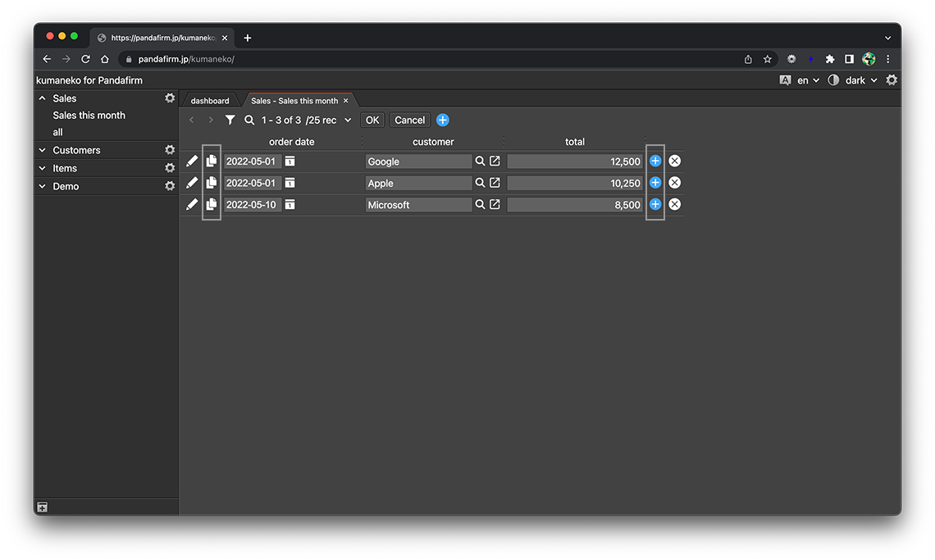Add a row below the Microsoft record
The height and width of the screenshot is (560, 935).
(655, 204)
